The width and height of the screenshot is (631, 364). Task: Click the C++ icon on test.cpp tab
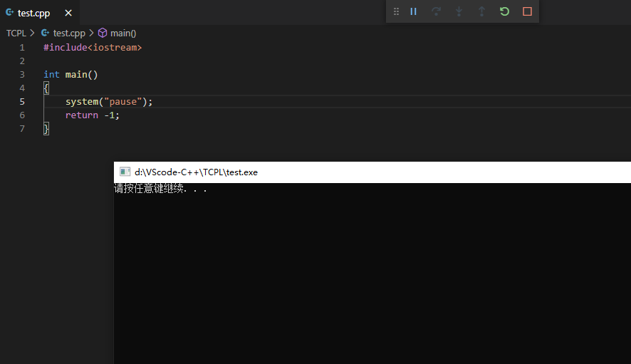(x=10, y=13)
